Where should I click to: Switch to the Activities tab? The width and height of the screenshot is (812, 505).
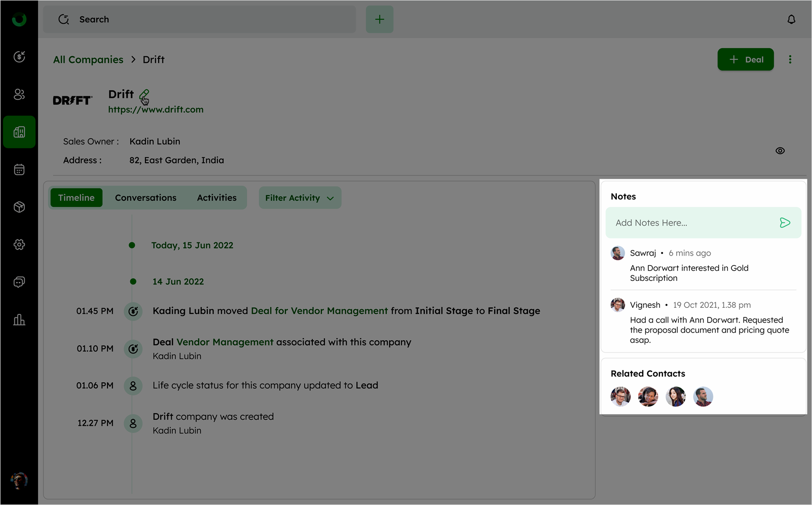[x=217, y=198]
